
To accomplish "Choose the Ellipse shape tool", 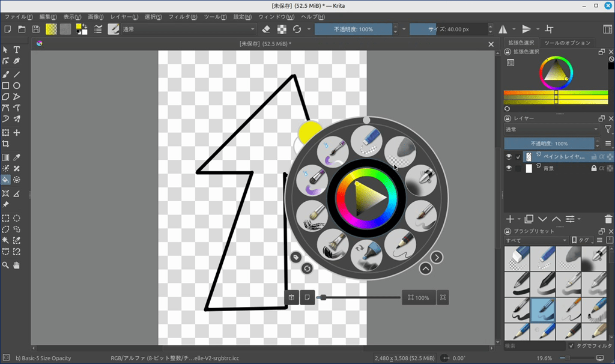I will click(x=17, y=85).
